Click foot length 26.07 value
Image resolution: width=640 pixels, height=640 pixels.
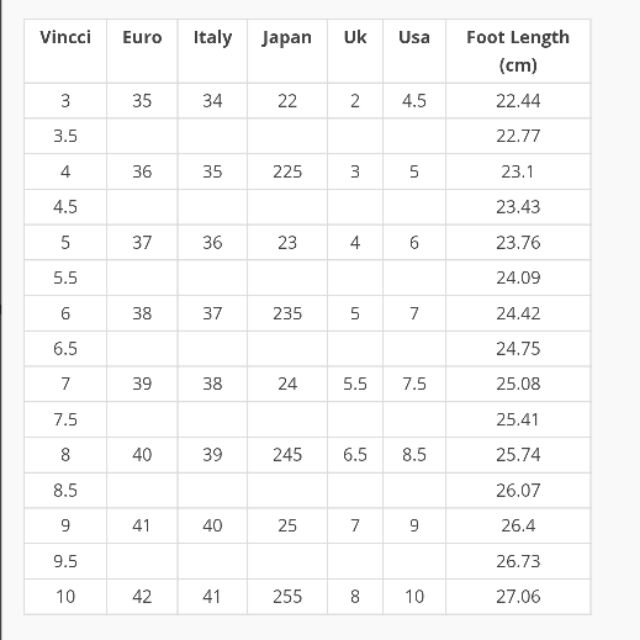click(517, 490)
